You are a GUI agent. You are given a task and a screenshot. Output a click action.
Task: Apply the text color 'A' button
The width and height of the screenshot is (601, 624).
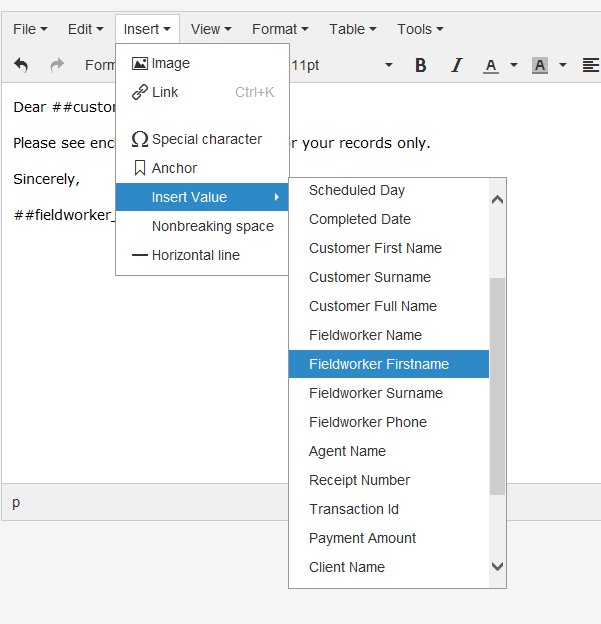coord(490,65)
